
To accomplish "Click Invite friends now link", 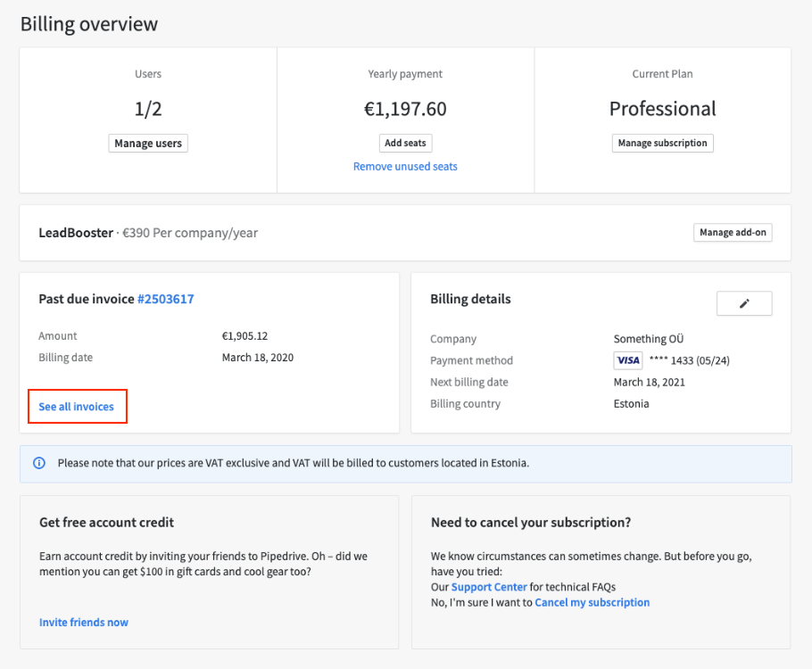I will (84, 623).
